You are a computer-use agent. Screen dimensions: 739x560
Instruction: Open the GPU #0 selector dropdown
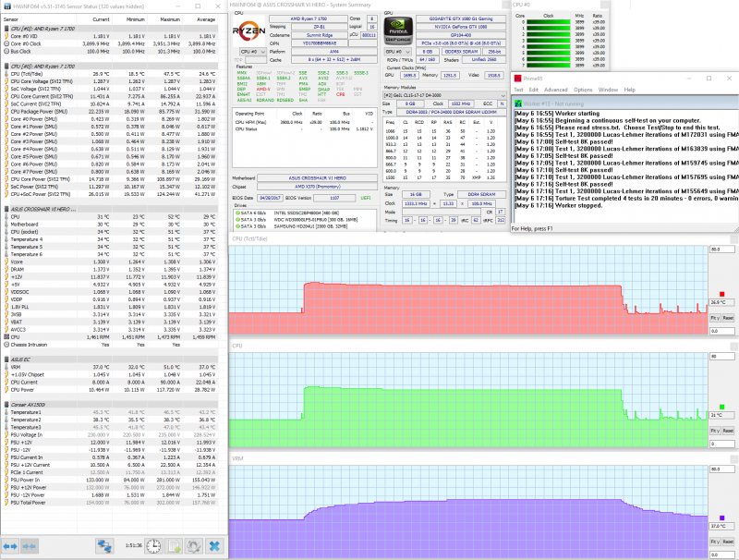pyautogui.click(x=398, y=52)
